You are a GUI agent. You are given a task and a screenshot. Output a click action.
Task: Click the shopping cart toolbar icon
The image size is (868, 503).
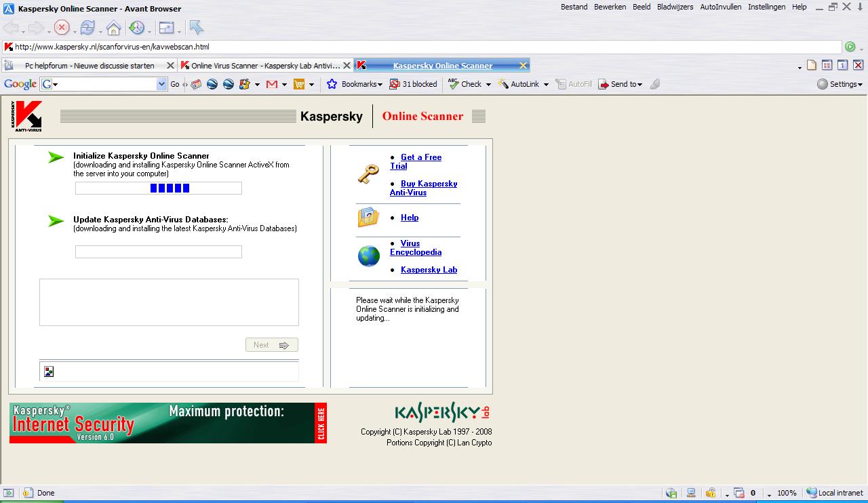click(299, 84)
